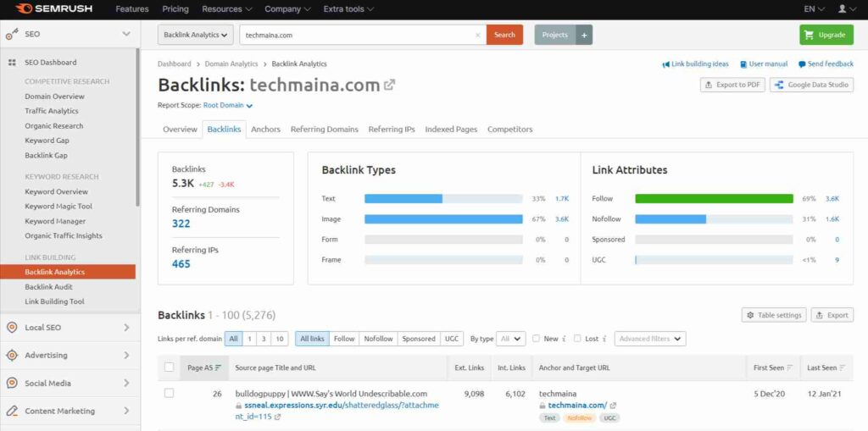The height and width of the screenshot is (431, 868).
Task: Click info icon next to New
Action: tap(564, 339)
